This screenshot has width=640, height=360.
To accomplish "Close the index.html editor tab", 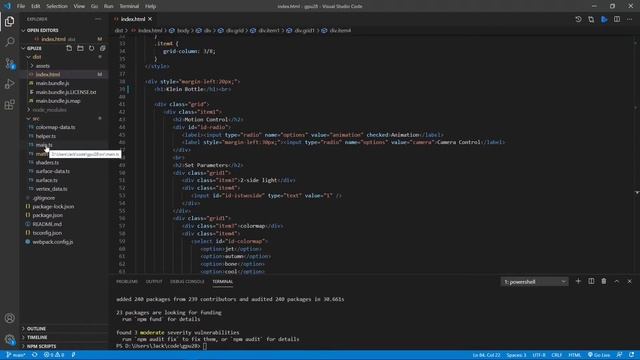I will [x=150, y=19].
